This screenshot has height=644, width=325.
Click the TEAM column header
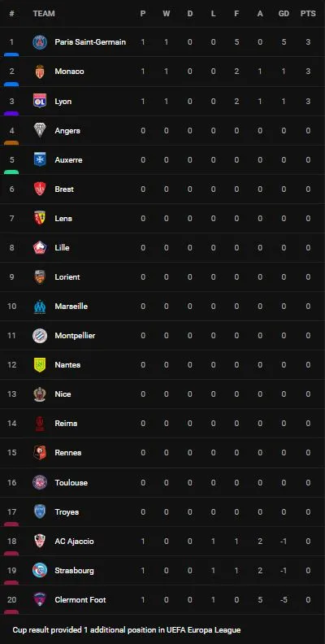(x=44, y=14)
